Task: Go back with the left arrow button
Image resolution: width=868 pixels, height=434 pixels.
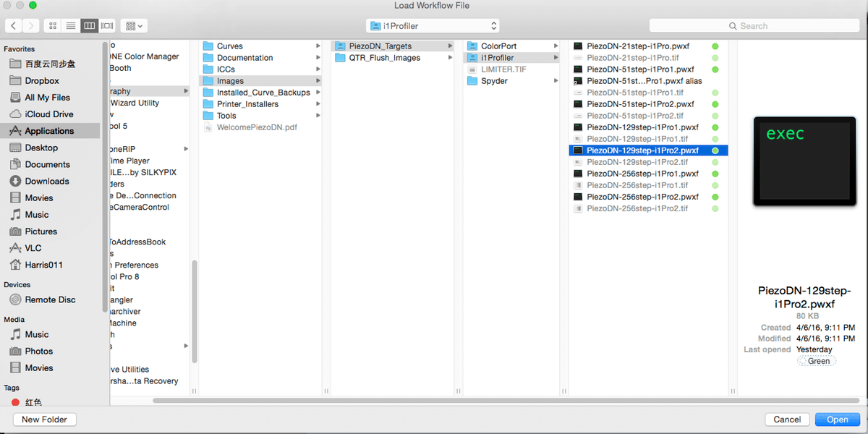Action: point(14,25)
